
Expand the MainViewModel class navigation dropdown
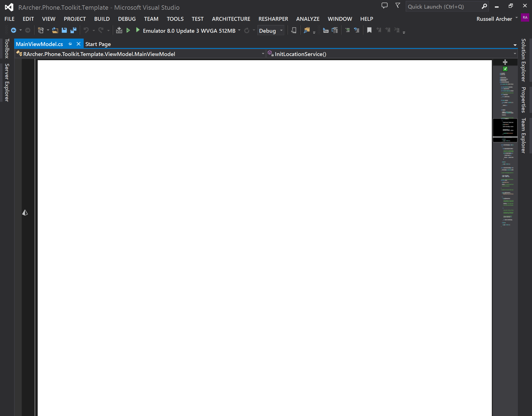coord(263,54)
